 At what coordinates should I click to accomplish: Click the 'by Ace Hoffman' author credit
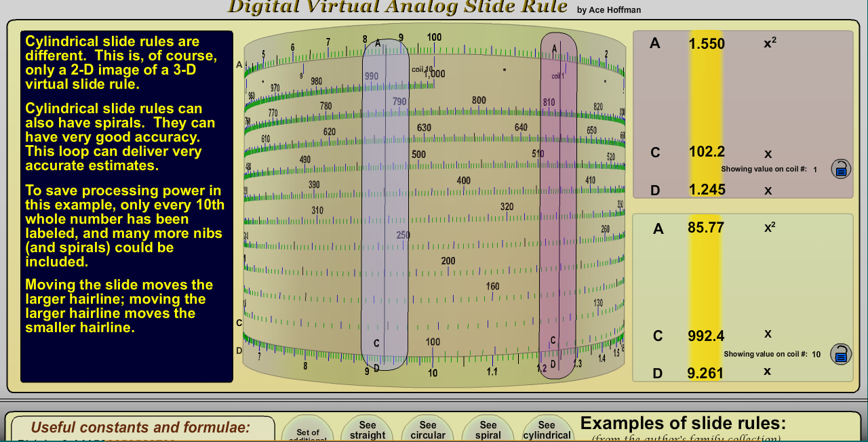click(x=608, y=9)
